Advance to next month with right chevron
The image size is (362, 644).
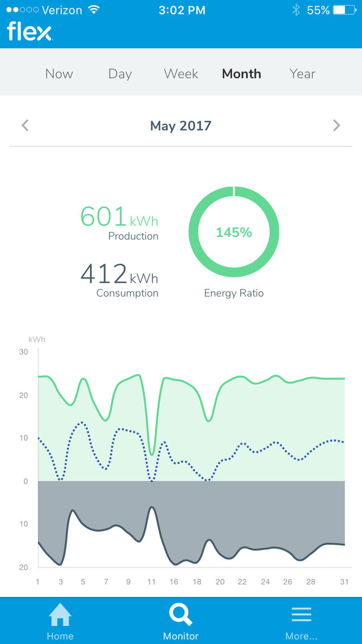(337, 125)
